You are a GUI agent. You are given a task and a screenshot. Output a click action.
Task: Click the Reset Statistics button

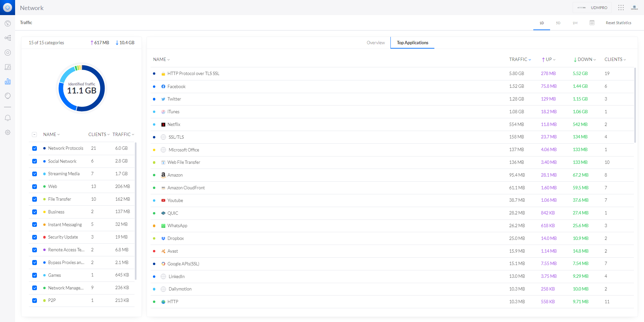[x=618, y=23]
